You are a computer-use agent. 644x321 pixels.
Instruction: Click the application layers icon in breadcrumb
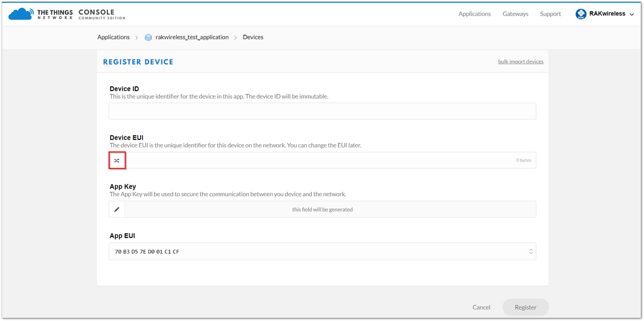pos(149,38)
